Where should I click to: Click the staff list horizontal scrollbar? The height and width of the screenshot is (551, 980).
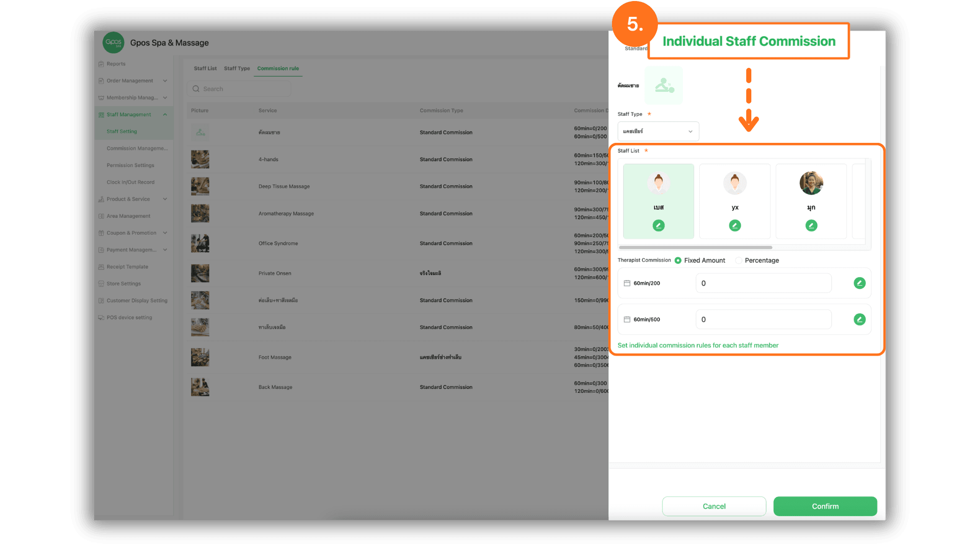tap(695, 247)
